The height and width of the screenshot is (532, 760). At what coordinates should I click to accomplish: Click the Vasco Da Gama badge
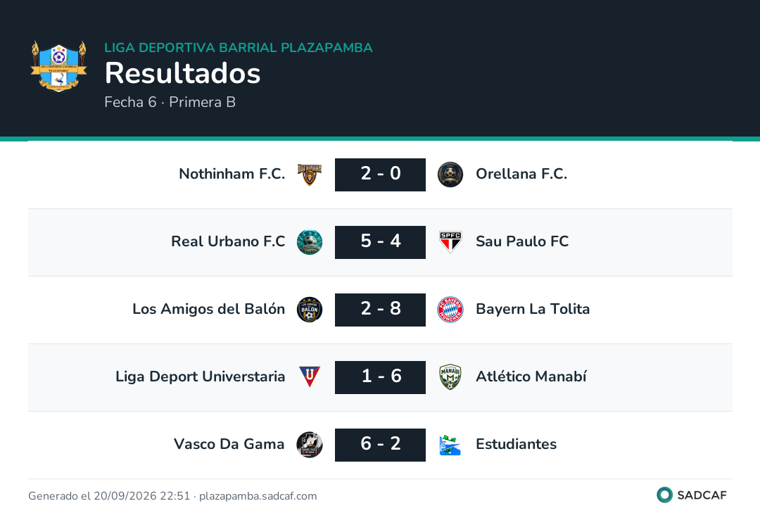click(309, 445)
